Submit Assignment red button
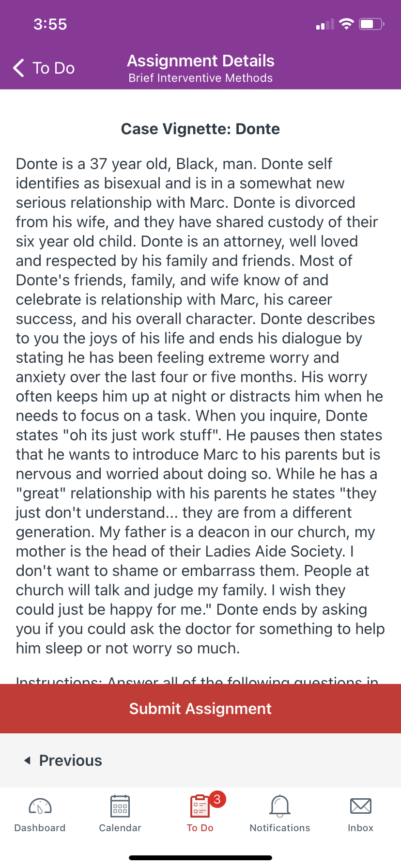This screenshot has width=401, height=868. pos(200,709)
